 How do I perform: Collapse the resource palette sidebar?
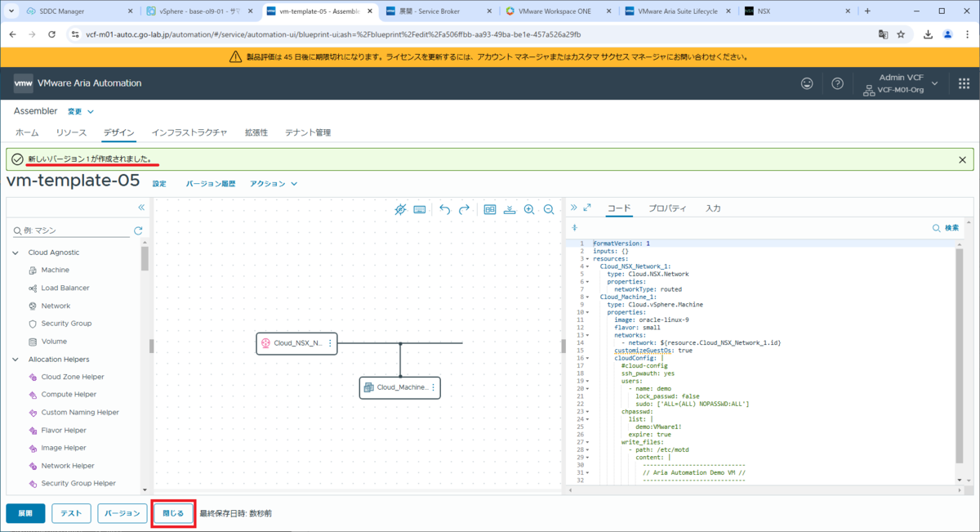tap(141, 208)
